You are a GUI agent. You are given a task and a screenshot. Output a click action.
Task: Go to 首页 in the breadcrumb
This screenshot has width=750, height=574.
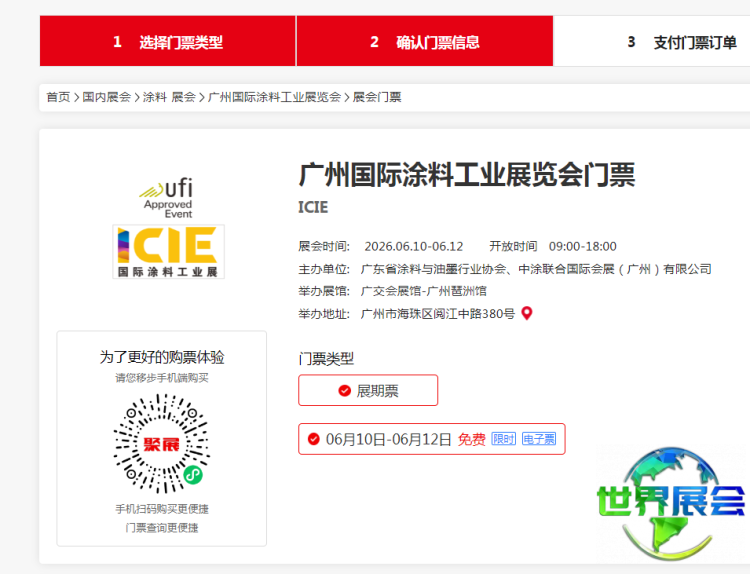coord(58,97)
